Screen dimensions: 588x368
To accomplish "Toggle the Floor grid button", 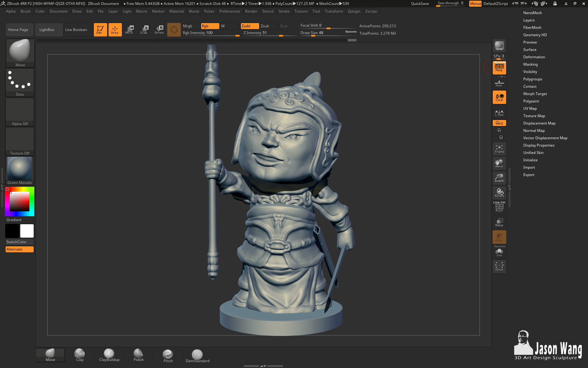I will (x=499, y=83).
